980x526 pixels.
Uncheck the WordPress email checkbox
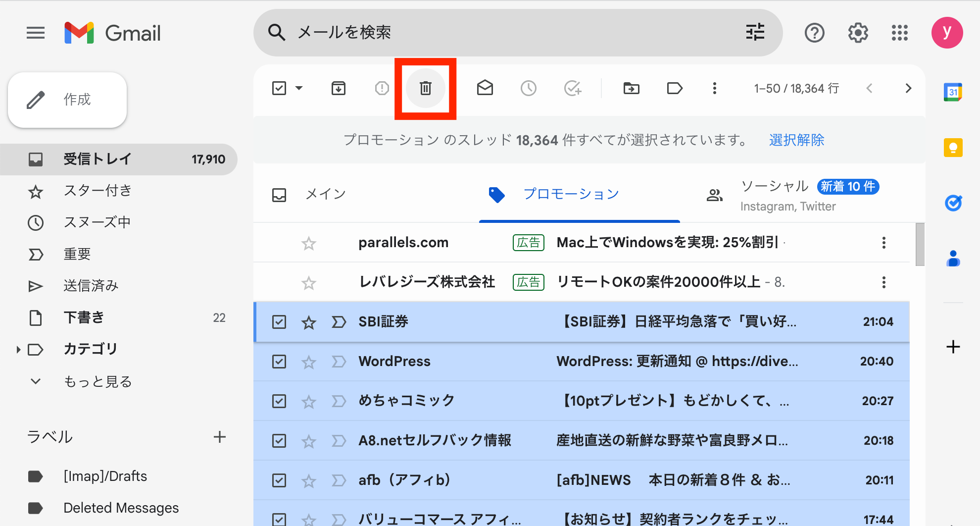point(279,362)
